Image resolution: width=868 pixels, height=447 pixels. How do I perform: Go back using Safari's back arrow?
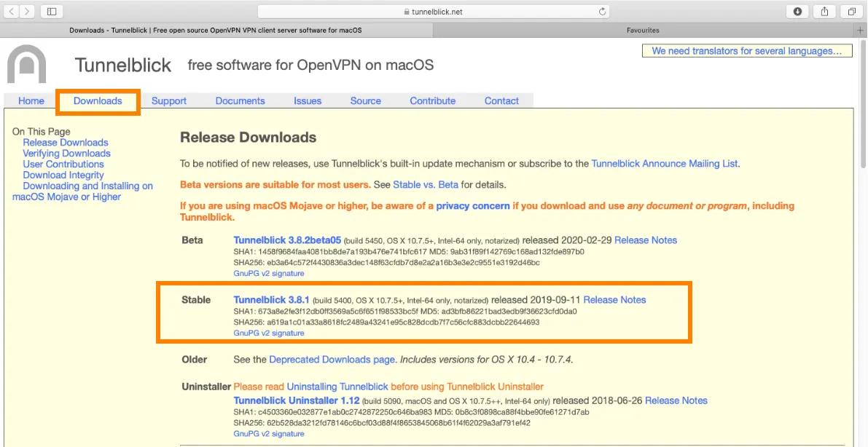pyautogui.click(x=12, y=11)
